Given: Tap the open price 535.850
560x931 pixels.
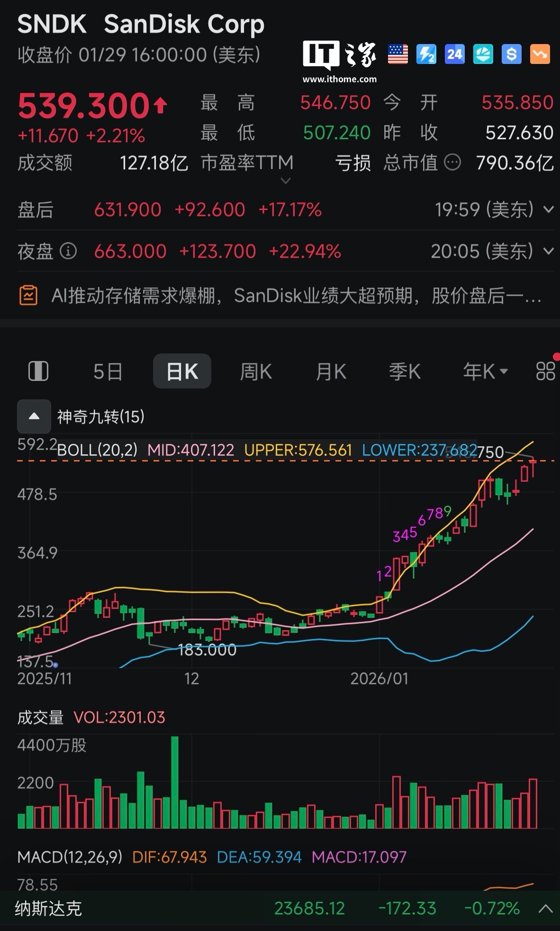Looking at the screenshot, I should [517, 102].
